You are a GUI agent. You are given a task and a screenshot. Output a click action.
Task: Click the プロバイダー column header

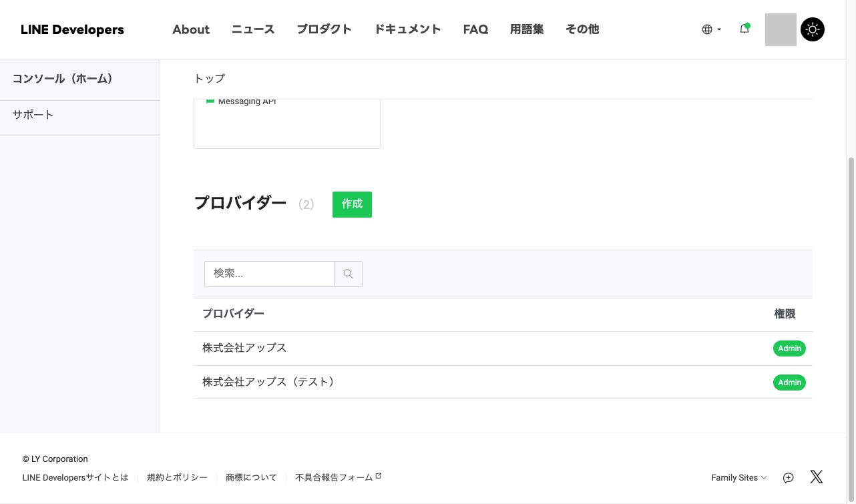[233, 314]
